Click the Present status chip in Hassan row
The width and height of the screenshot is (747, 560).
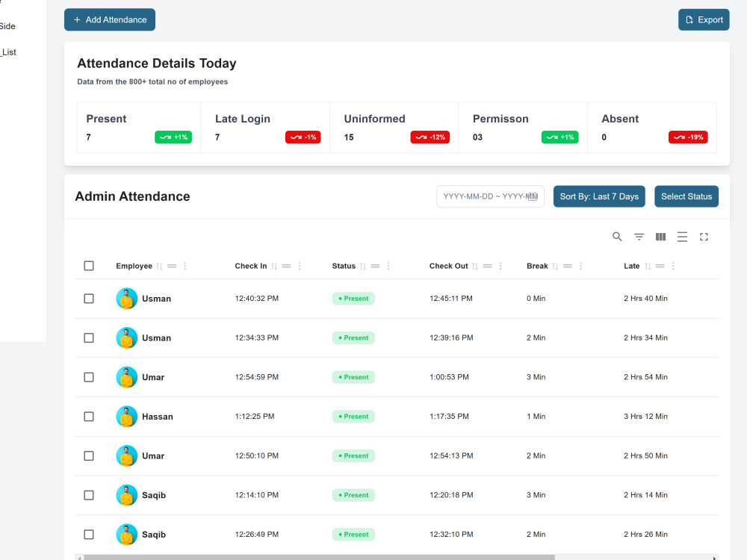pos(353,417)
